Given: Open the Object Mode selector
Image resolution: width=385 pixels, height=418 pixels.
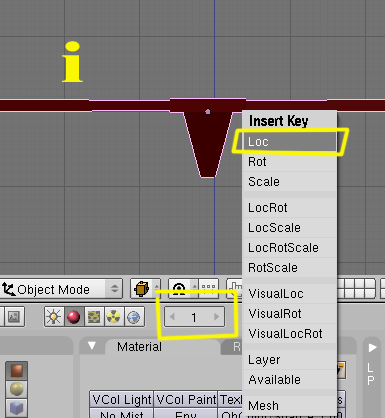Looking at the screenshot, I should tap(61, 289).
